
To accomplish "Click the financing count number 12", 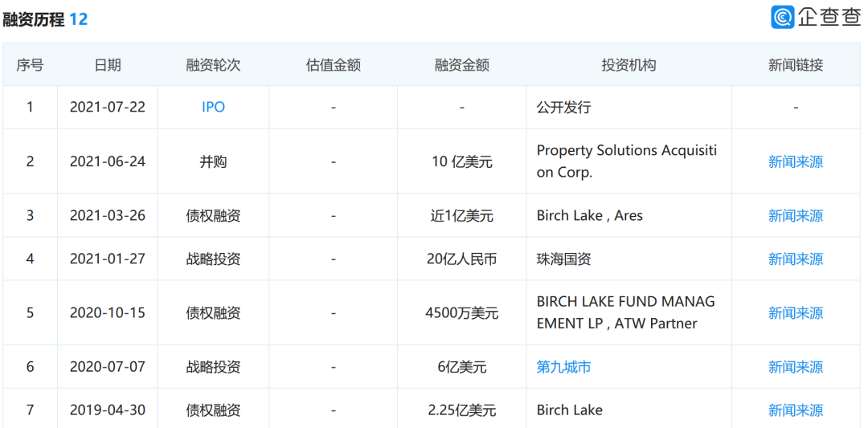I will coord(79,19).
